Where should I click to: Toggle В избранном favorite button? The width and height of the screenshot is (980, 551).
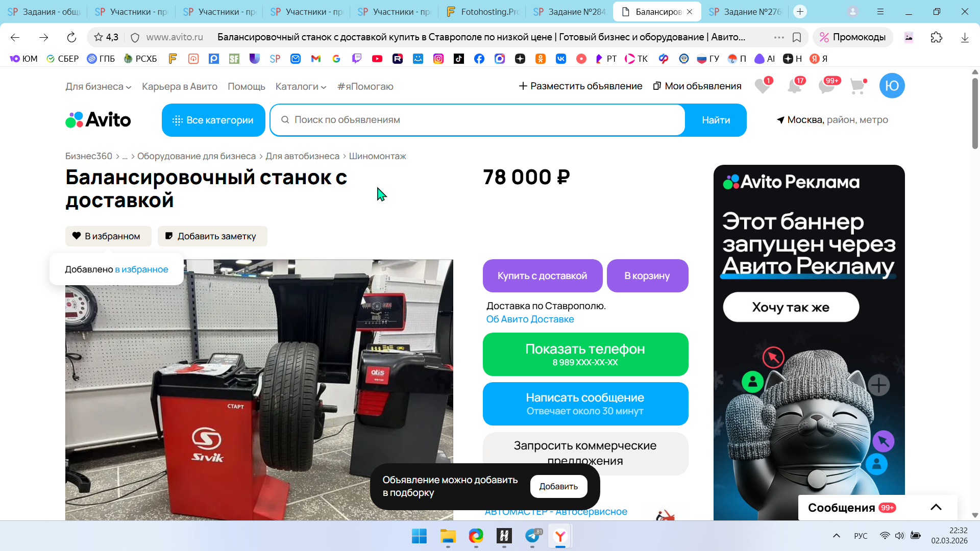point(108,236)
